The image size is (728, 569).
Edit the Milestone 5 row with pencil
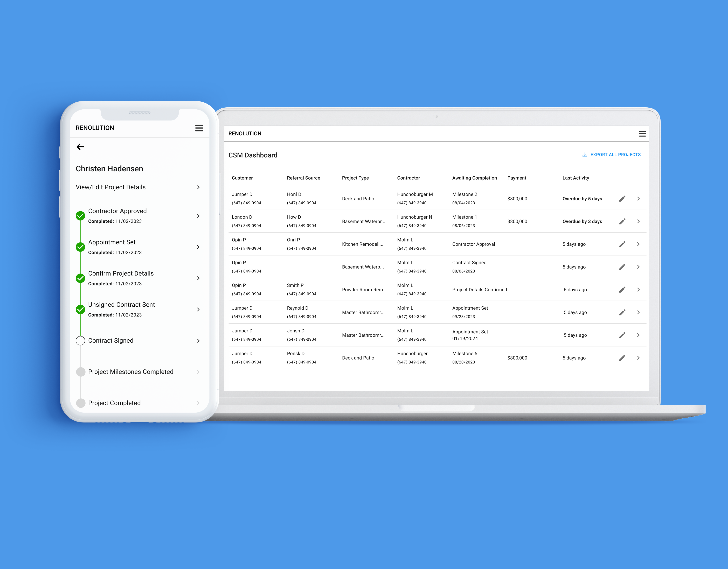click(622, 358)
